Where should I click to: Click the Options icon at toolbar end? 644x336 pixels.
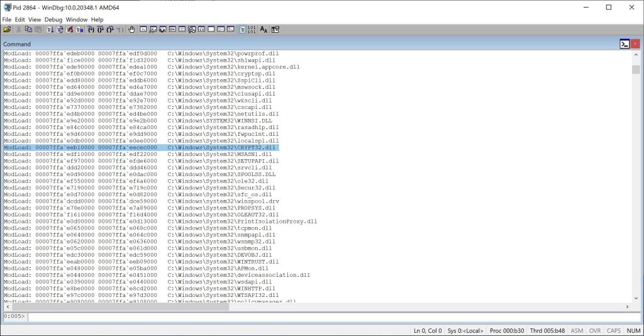[275, 30]
